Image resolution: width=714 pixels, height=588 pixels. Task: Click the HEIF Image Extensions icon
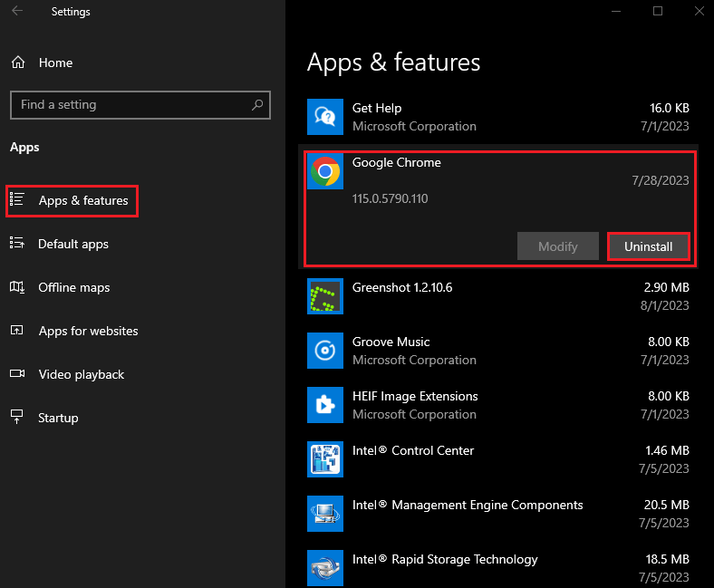tap(325, 405)
